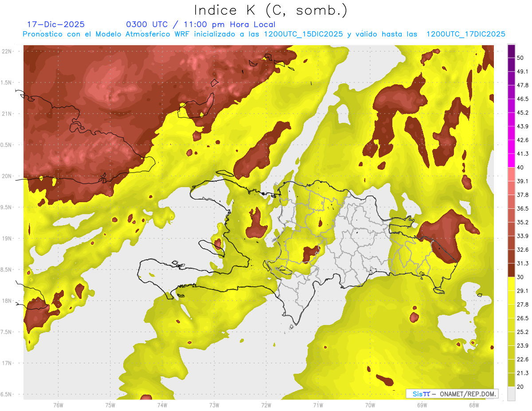
Task: Select the color bar value "31.3"
Action: pos(523,263)
